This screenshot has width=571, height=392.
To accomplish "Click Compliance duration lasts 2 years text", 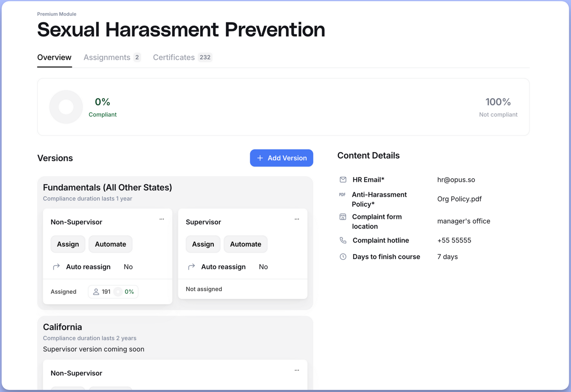I will 90,338.
